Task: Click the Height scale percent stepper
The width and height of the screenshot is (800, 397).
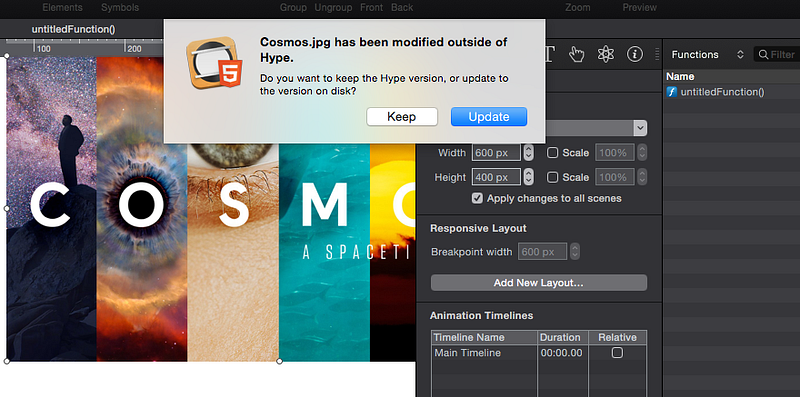Action: (642, 177)
